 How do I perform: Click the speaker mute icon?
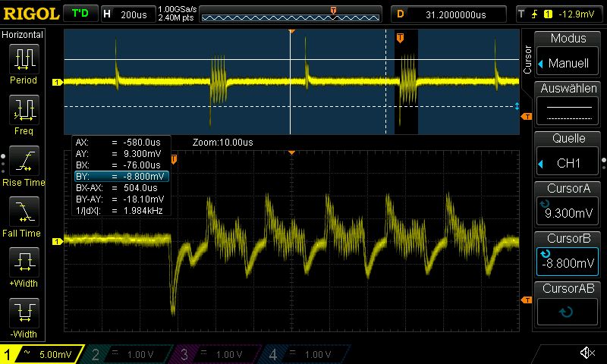coord(587,353)
